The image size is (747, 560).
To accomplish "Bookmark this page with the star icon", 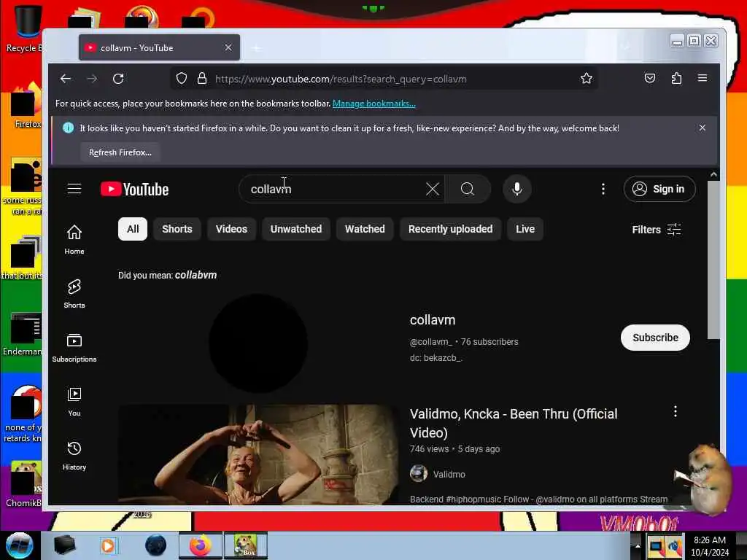I will pyautogui.click(x=587, y=78).
